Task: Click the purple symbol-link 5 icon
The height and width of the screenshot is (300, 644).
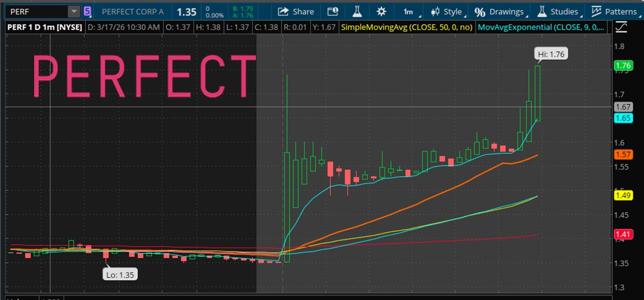Action: [87, 12]
